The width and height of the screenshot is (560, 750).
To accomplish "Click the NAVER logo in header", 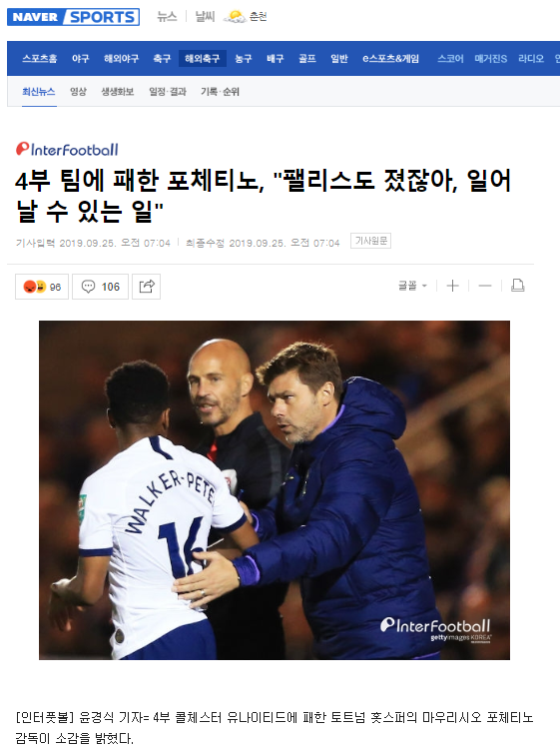I will tap(35, 17).
